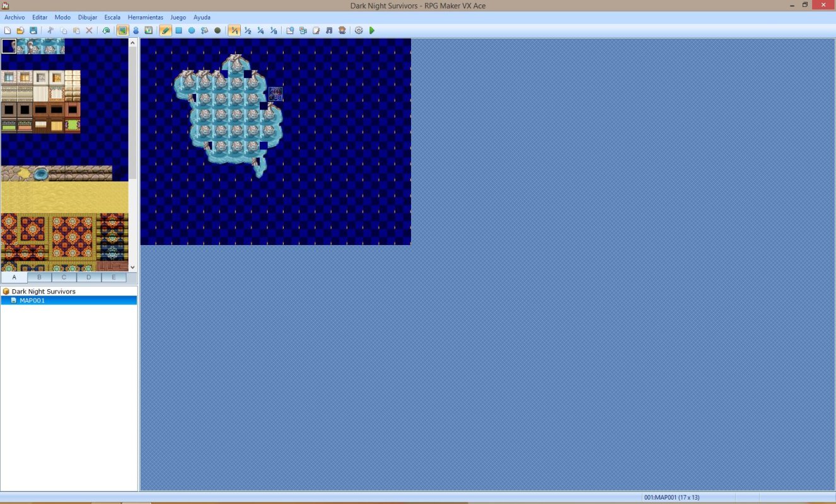Switch to Event editing mode
Viewport: 836px width, 504px height.
(136, 30)
